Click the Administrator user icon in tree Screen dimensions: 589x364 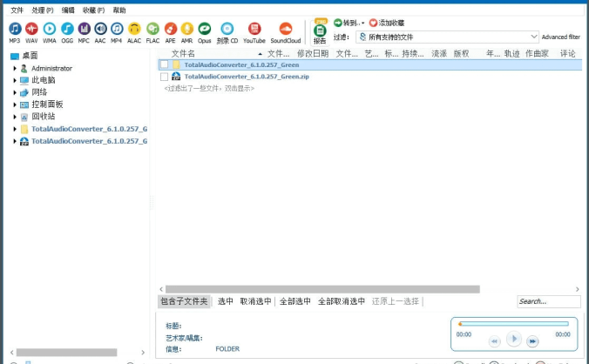pos(24,68)
